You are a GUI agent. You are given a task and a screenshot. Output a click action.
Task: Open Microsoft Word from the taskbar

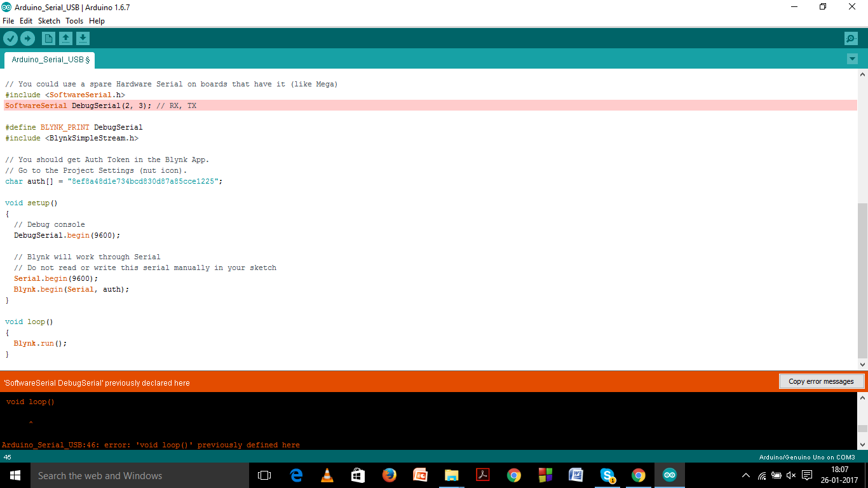(576, 475)
